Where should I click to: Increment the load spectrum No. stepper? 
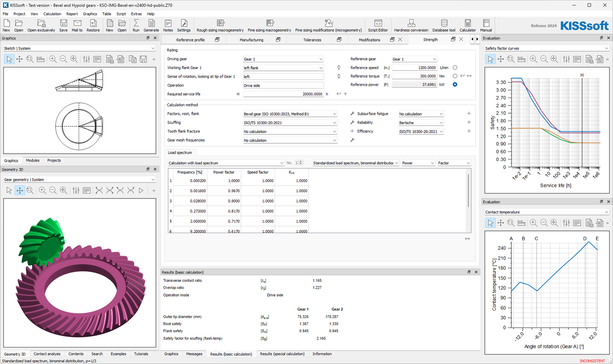tap(301, 161)
